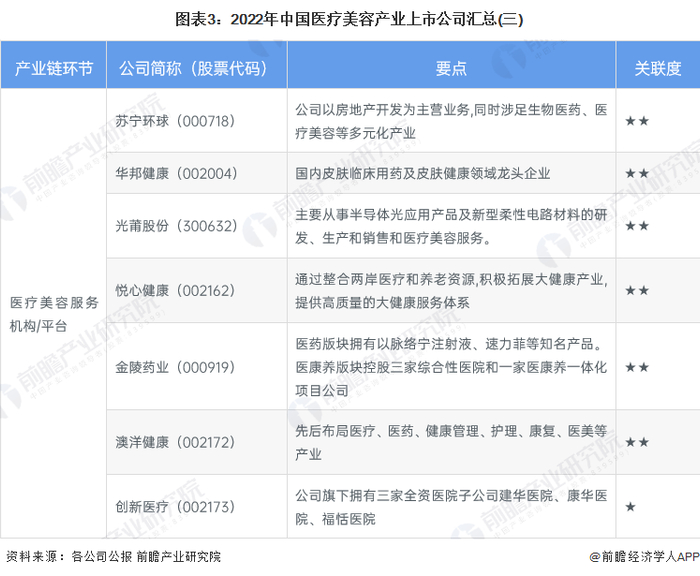Screen dimensions: 700x576
Task: Click the 光莆股份 description about 半导体光应用产品
Action: (x=451, y=226)
